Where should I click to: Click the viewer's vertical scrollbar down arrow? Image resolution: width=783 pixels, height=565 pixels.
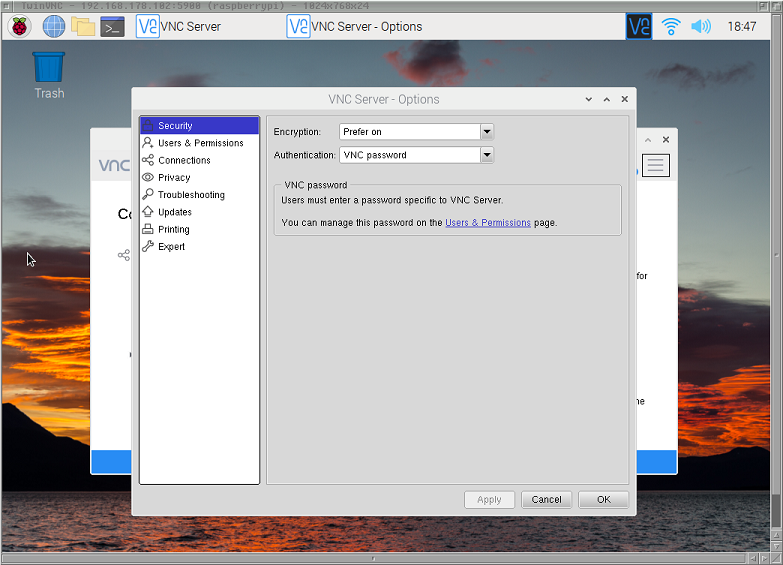(x=776, y=547)
